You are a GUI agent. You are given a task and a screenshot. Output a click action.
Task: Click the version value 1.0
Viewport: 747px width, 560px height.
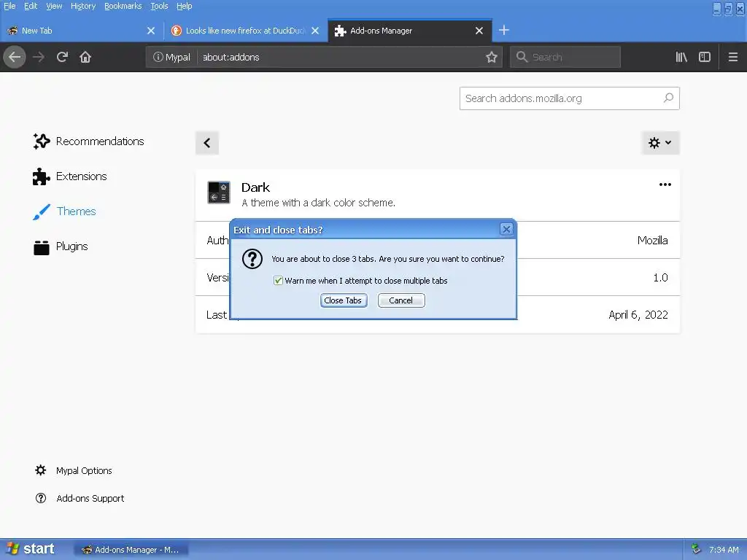coord(660,278)
